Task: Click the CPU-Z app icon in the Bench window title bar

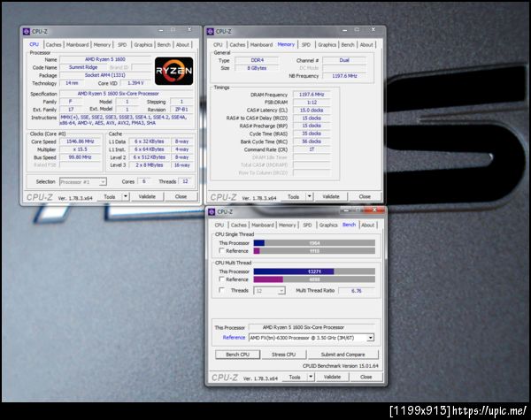Action: coord(212,212)
